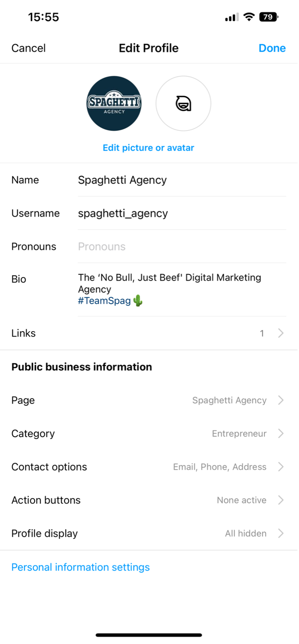Image resolution: width=299 pixels, height=644 pixels.
Task: Tap the Spaghetti Agency profile picture
Action: (114, 103)
